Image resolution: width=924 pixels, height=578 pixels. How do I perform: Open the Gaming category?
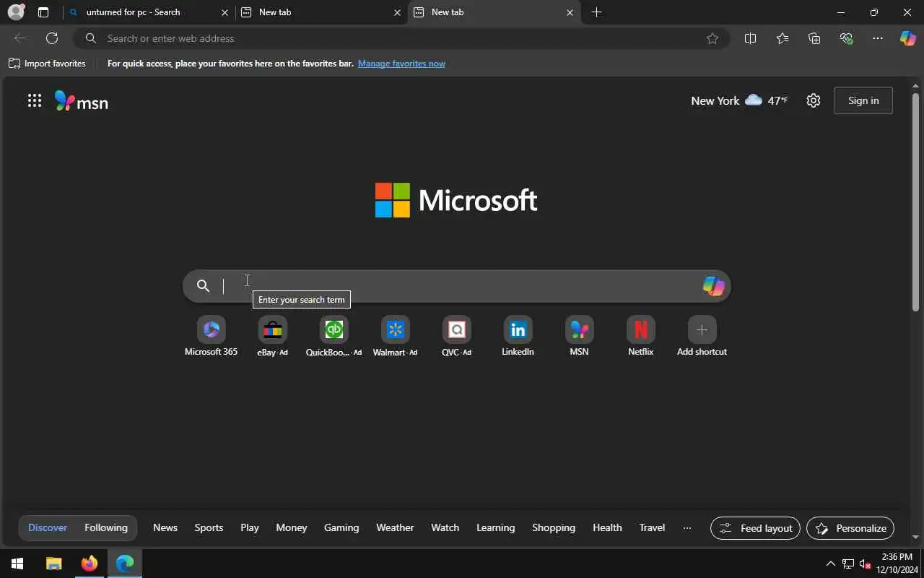point(341,527)
